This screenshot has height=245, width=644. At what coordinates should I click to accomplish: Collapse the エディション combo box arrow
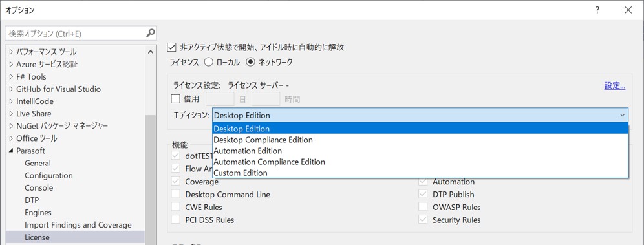(x=622, y=115)
